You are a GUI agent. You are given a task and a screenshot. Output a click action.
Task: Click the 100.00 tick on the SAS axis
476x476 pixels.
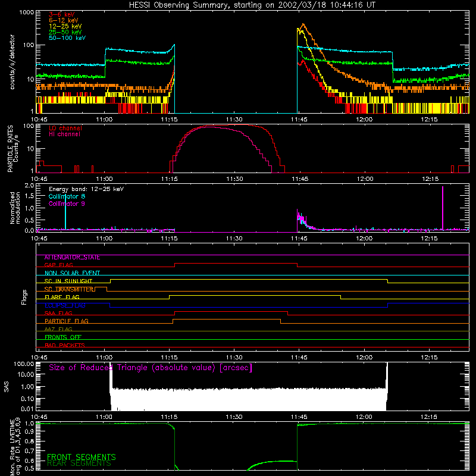24,364
